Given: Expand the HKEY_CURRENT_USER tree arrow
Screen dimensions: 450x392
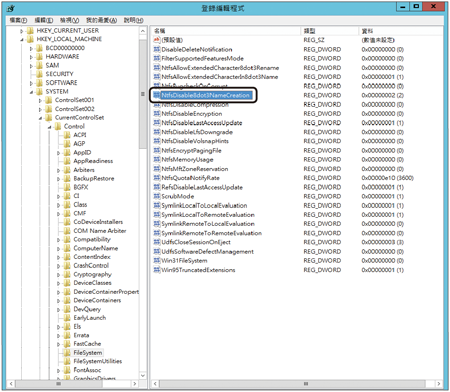Looking at the screenshot, I should coord(22,31).
